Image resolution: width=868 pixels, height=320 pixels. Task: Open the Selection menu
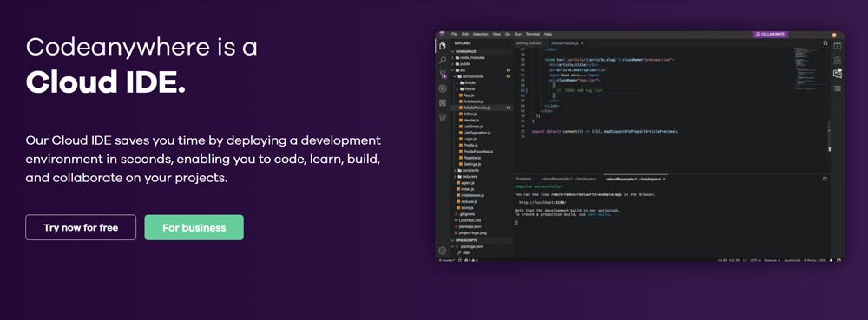[x=481, y=35]
